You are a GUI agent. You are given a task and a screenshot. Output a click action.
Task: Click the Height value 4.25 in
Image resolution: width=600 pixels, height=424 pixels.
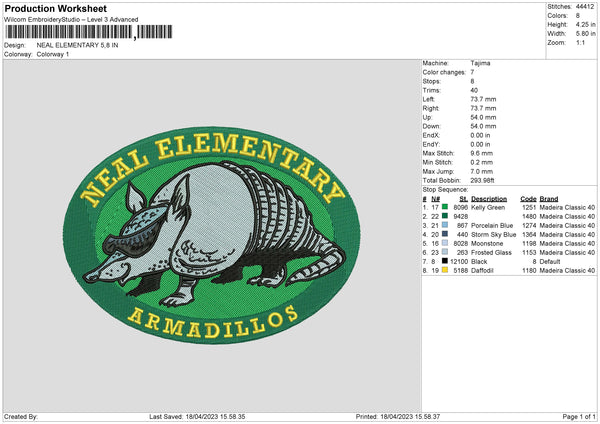(585, 24)
